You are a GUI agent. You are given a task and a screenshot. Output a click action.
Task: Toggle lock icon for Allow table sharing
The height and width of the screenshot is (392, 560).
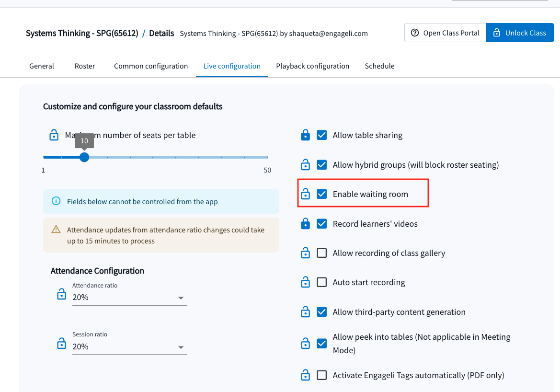(305, 135)
